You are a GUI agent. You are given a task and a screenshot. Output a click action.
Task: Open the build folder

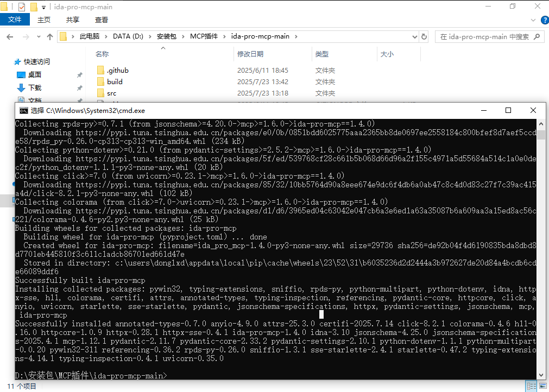point(115,82)
